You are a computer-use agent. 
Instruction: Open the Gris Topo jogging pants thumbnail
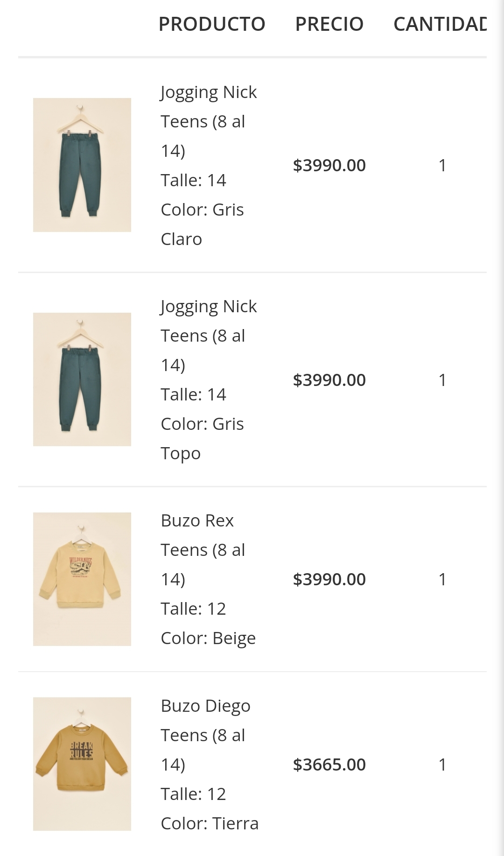(82, 379)
